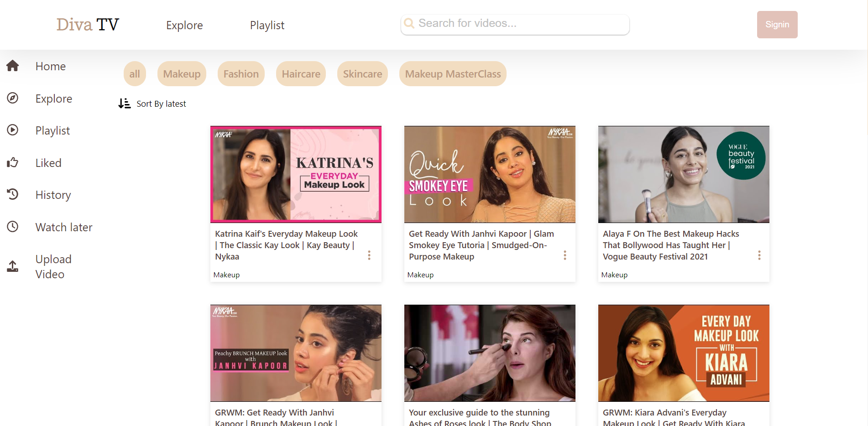Open options menu for Katrina Kaif video
868x426 pixels.
[x=369, y=255]
